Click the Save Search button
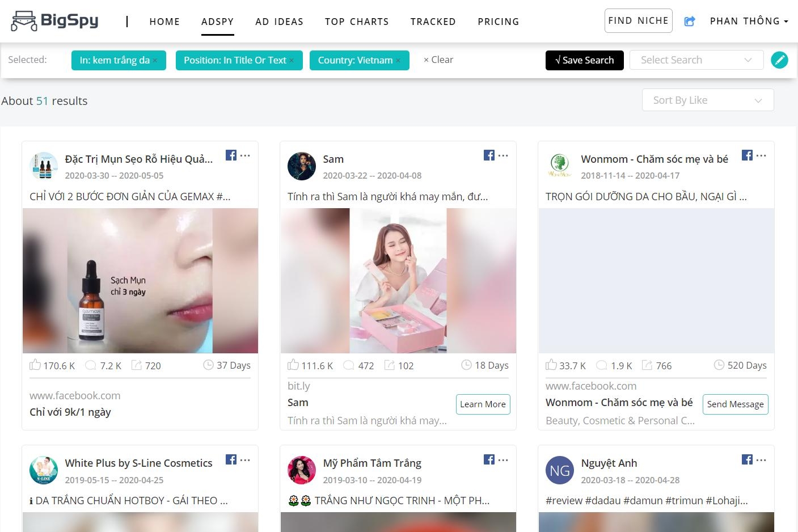Viewport: 798px width, 532px height. tap(585, 60)
